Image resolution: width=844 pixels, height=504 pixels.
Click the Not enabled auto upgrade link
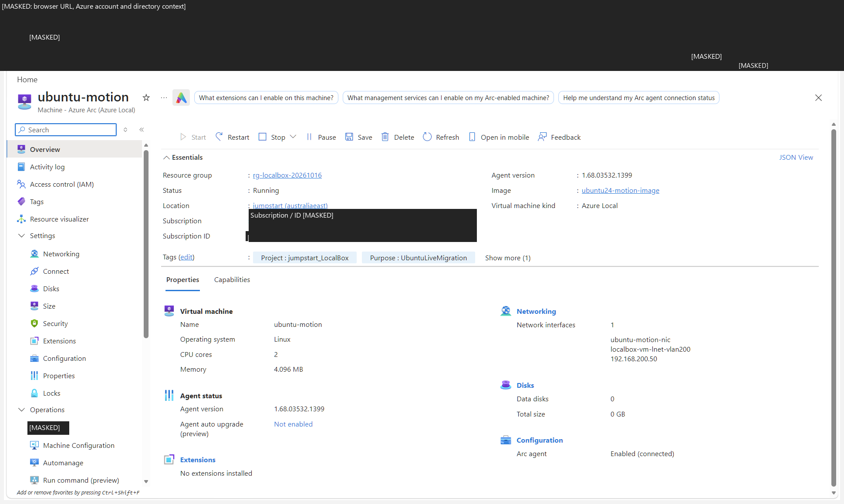click(x=293, y=424)
